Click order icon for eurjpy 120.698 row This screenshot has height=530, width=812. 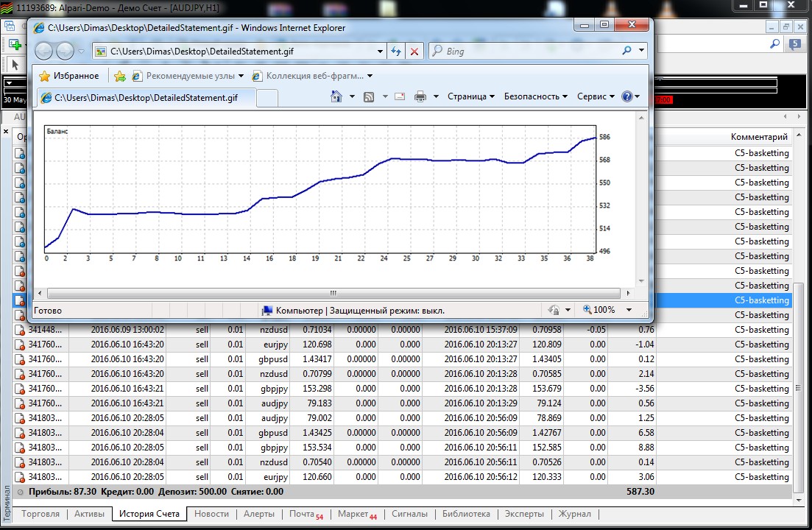tap(20, 344)
